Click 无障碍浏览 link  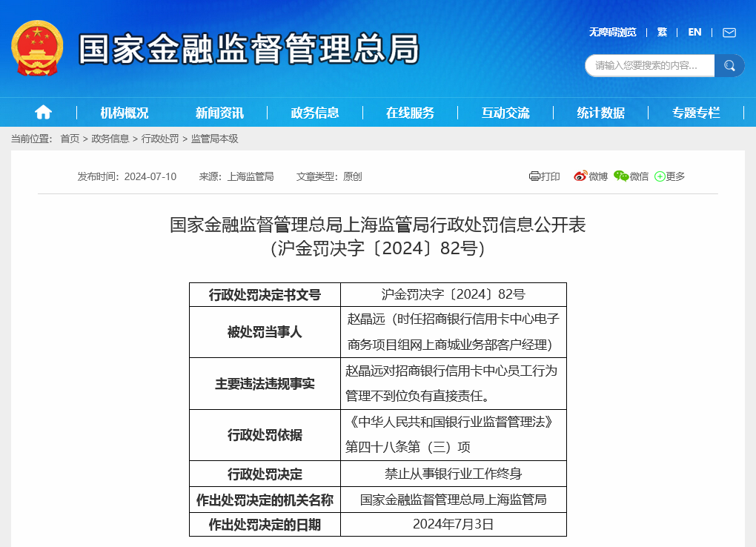click(612, 33)
